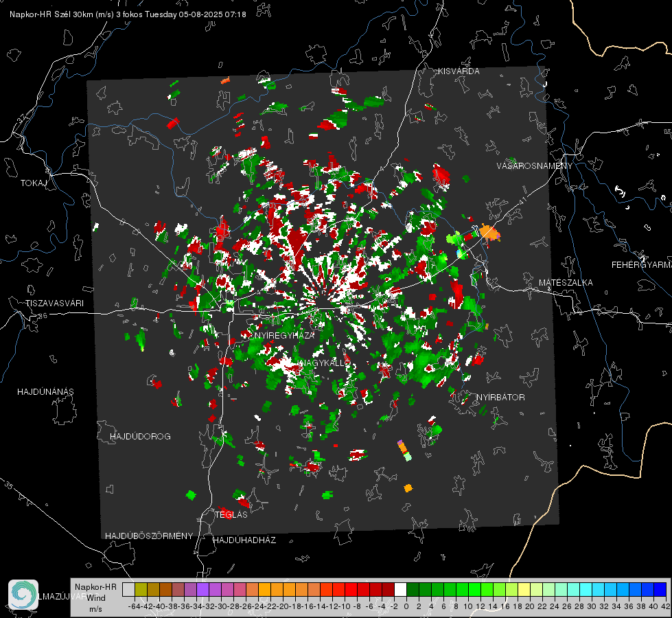Pick the light gray swatch at the legend's left end
This screenshot has height=618, width=672.
click(128, 589)
